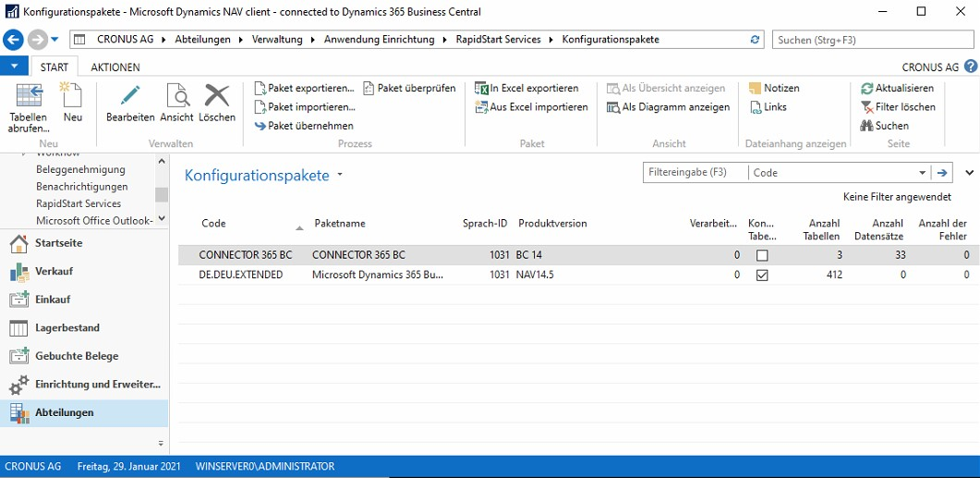Switch to the START ribbon tab
The width and height of the screenshot is (980, 478).
tap(54, 67)
